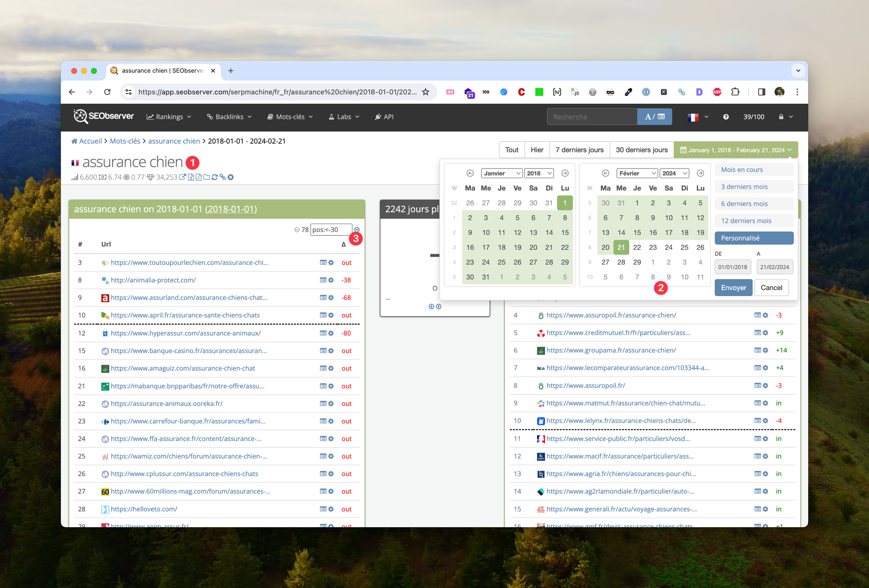Expand the Backlinks menu
Screen dimensions: 869x588
point(229,117)
